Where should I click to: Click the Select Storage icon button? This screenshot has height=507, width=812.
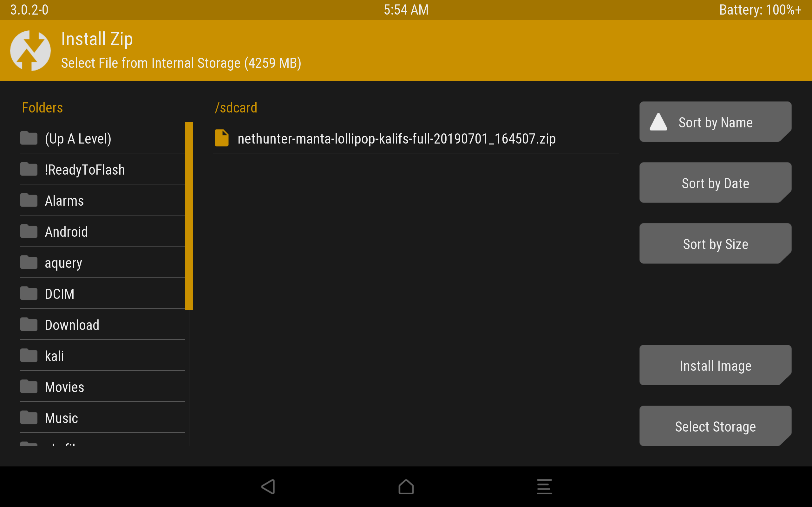tap(716, 427)
